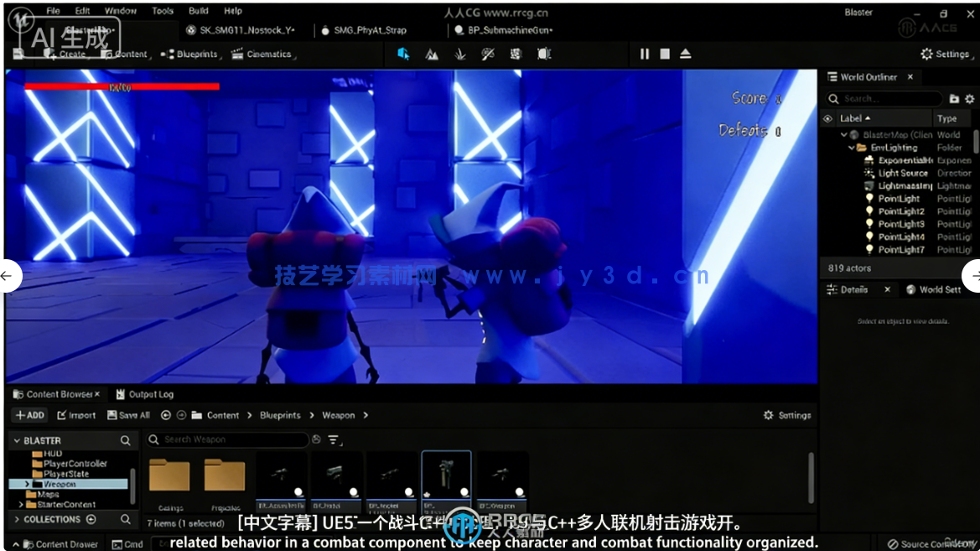Open the Edit menu
The width and height of the screenshot is (980, 551).
coord(82,10)
